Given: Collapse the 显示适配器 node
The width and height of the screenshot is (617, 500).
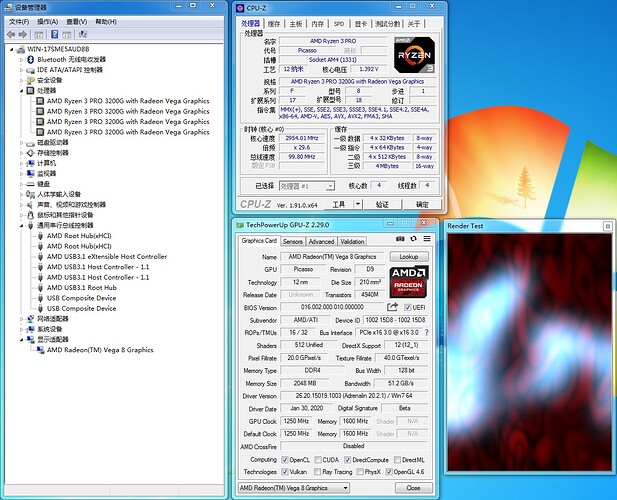Looking at the screenshot, I should click(21, 340).
